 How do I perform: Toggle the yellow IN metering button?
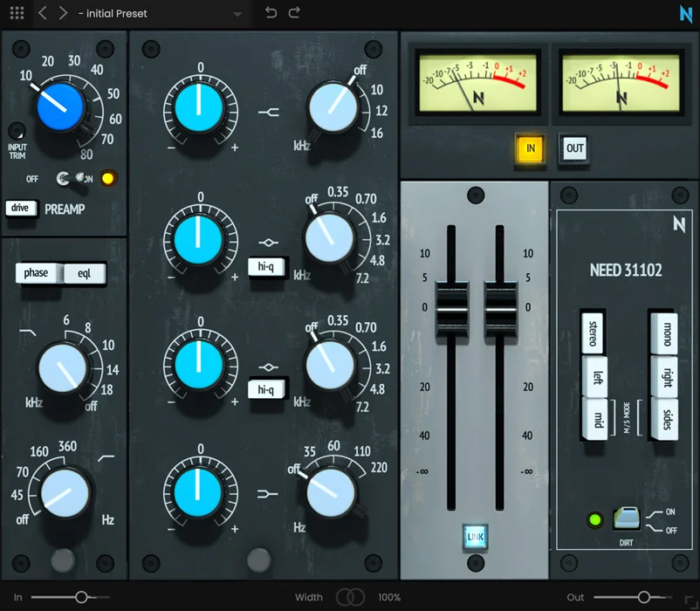click(x=529, y=148)
